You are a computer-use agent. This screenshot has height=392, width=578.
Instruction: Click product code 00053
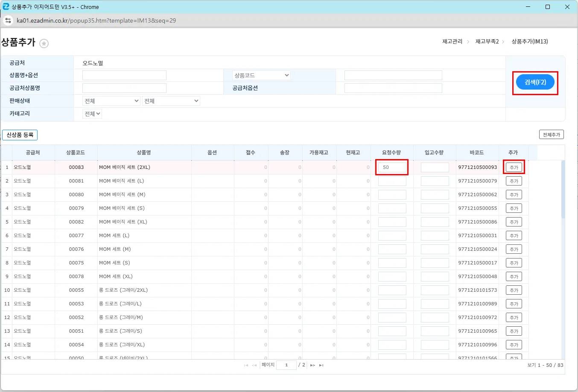[76, 304]
